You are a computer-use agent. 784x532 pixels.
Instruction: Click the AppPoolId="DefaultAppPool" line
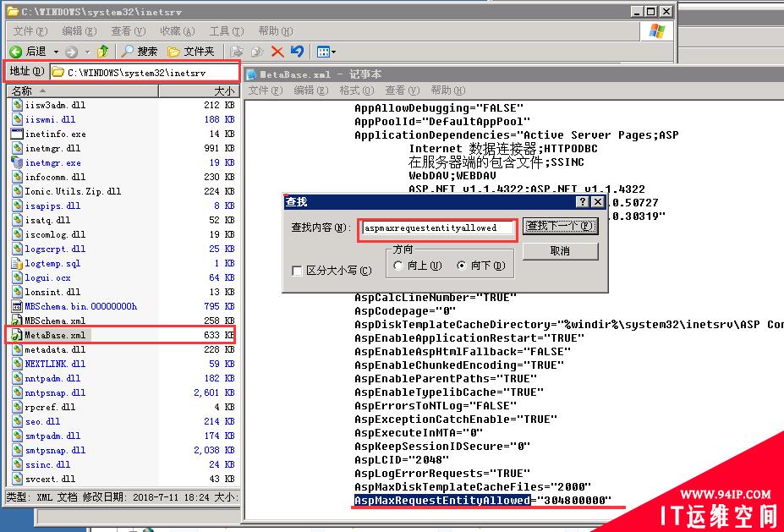(442, 122)
